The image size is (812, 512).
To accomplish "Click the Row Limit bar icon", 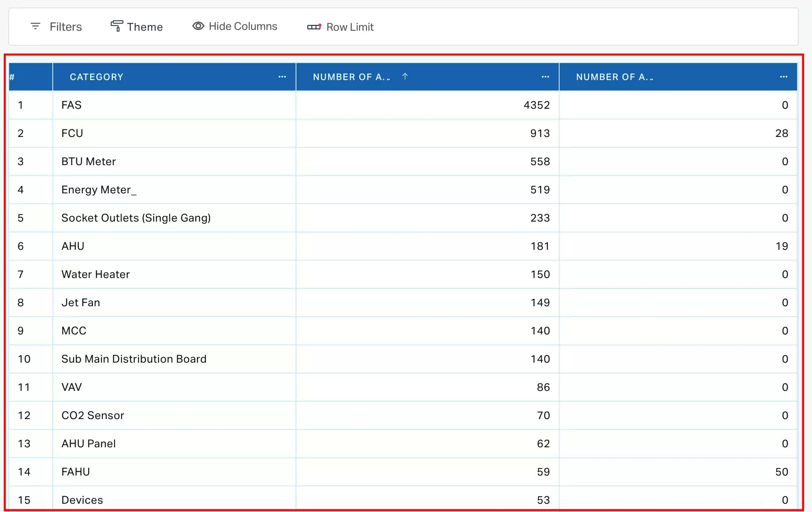I will tap(314, 27).
